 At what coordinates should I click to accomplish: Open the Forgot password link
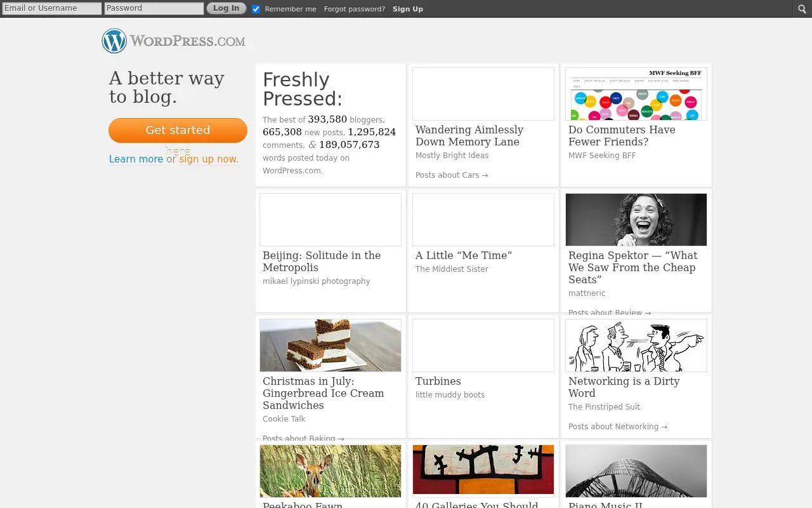click(355, 9)
